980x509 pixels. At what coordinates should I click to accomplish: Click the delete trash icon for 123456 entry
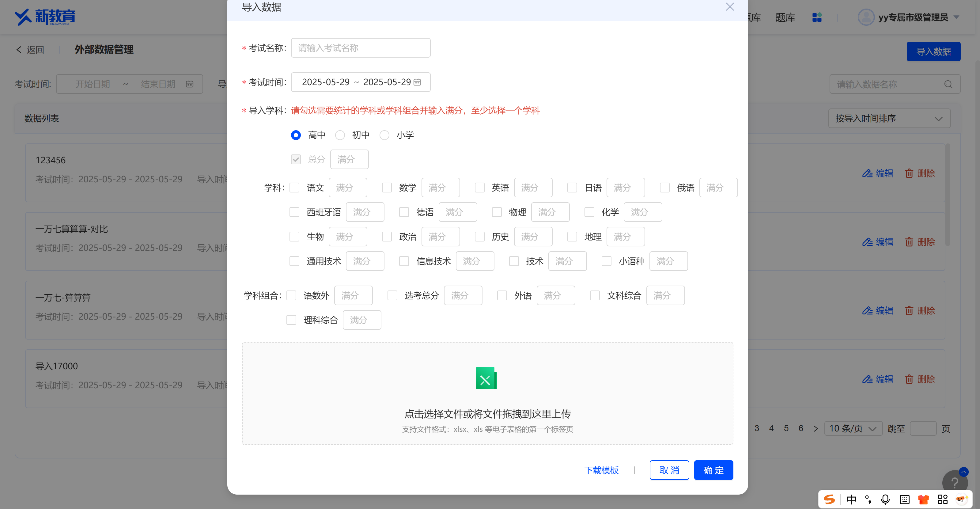pos(909,173)
